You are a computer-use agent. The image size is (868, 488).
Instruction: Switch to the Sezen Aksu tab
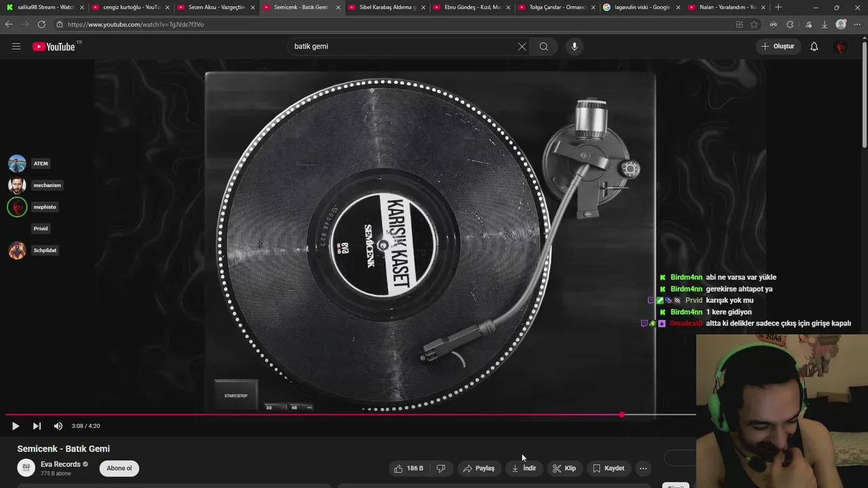pyautogui.click(x=214, y=7)
